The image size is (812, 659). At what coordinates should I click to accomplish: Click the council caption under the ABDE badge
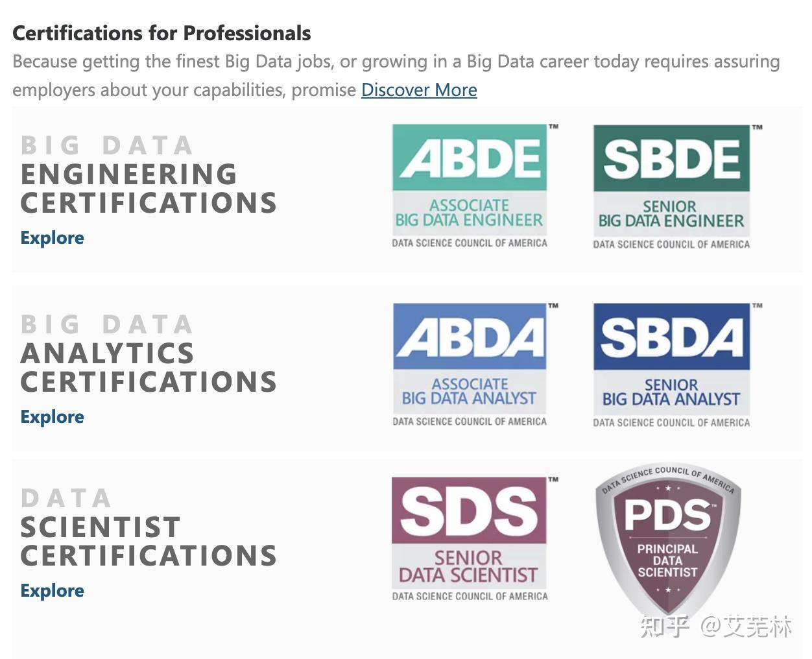470,243
